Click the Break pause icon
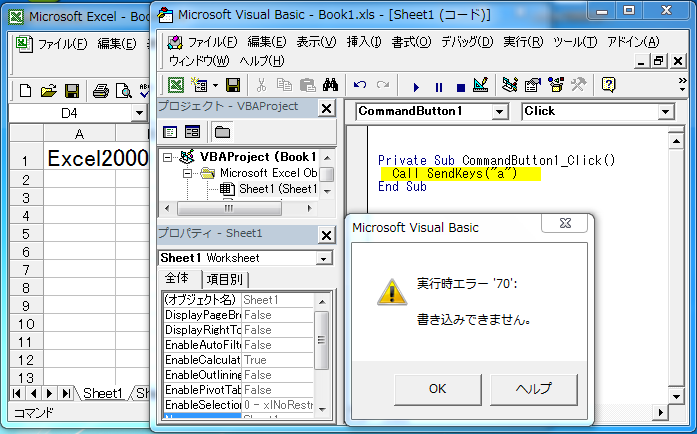The width and height of the screenshot is (697, 434). click(x=439, y=87)
